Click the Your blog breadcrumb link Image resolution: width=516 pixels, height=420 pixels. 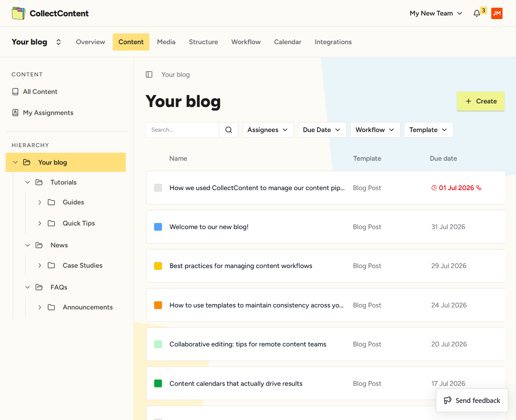tap(176, 74)
